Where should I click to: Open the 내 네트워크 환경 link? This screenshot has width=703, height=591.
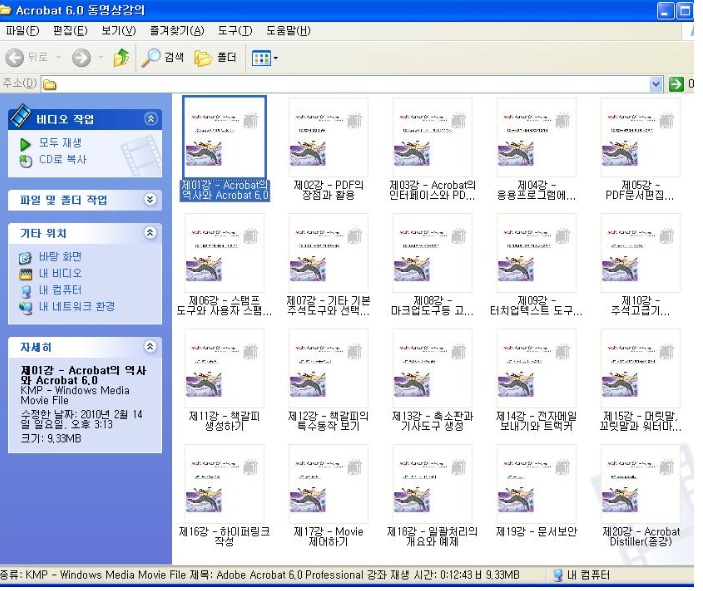point(77,306)
